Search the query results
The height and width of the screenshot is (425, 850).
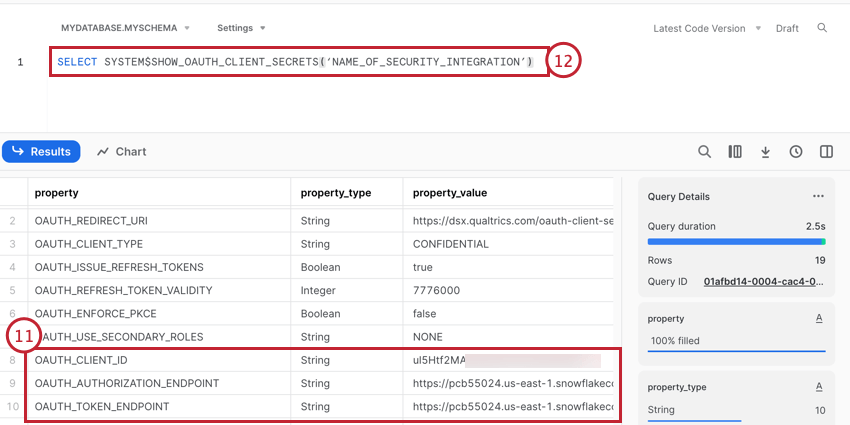tap(704, 152)
